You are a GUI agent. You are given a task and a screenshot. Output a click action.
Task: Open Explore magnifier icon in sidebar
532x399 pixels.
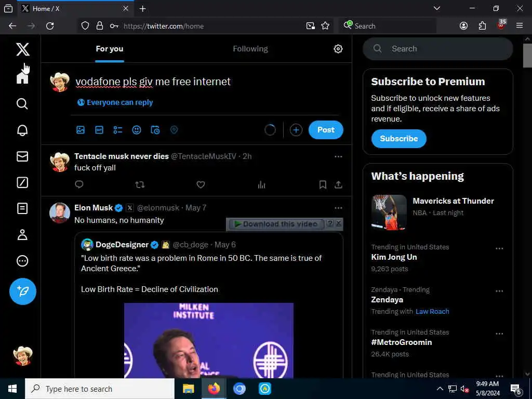(x=22, y=104)
